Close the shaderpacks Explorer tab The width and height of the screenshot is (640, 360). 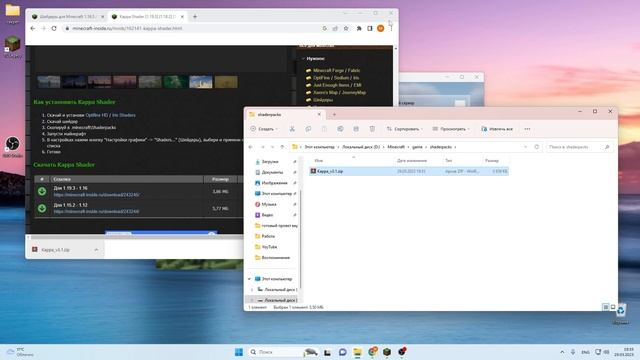point(319,115)
